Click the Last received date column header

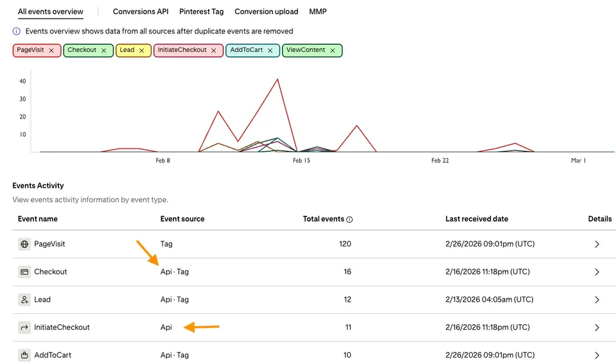[477, 219]
